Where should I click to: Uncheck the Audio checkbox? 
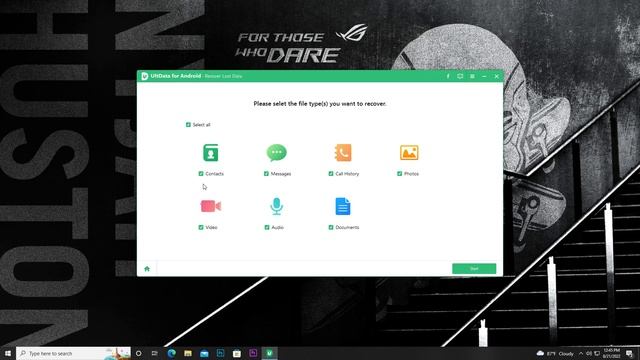click(267, 227)
